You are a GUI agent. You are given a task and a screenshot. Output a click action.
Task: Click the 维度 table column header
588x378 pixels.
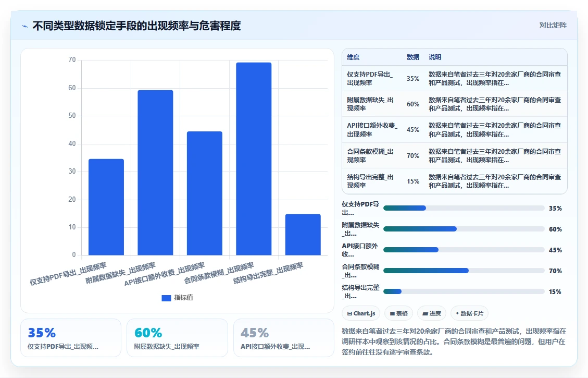coord(353,57)
